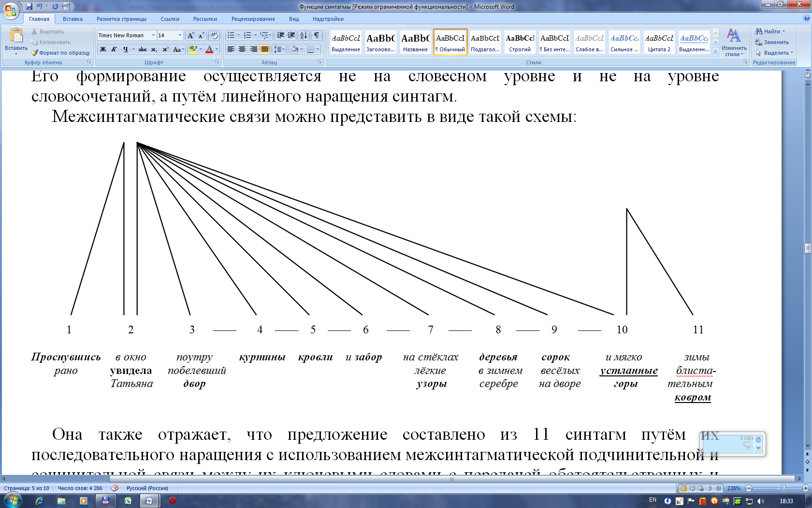Apply red font color
Image resolution: width=812 pixels, height=508 pixels.
209,49
